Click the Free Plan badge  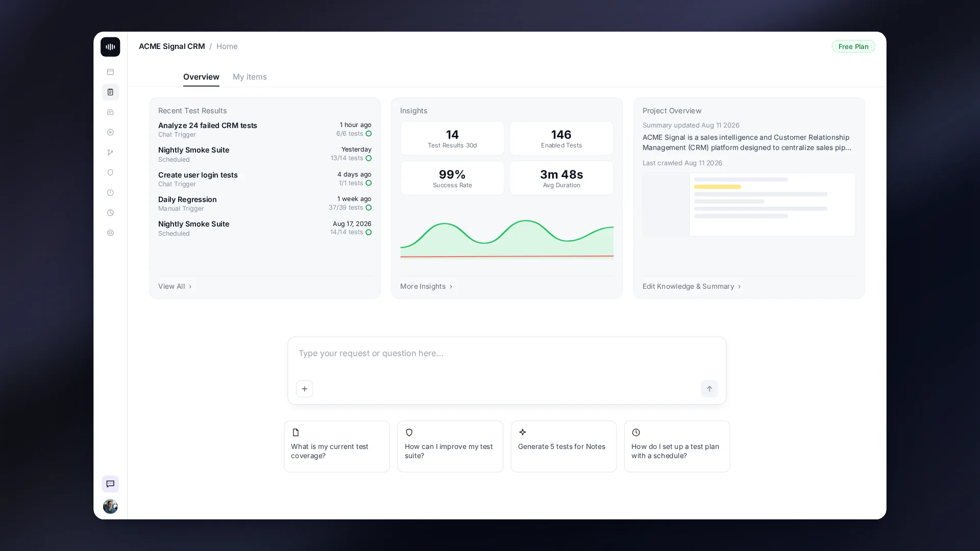853,46
